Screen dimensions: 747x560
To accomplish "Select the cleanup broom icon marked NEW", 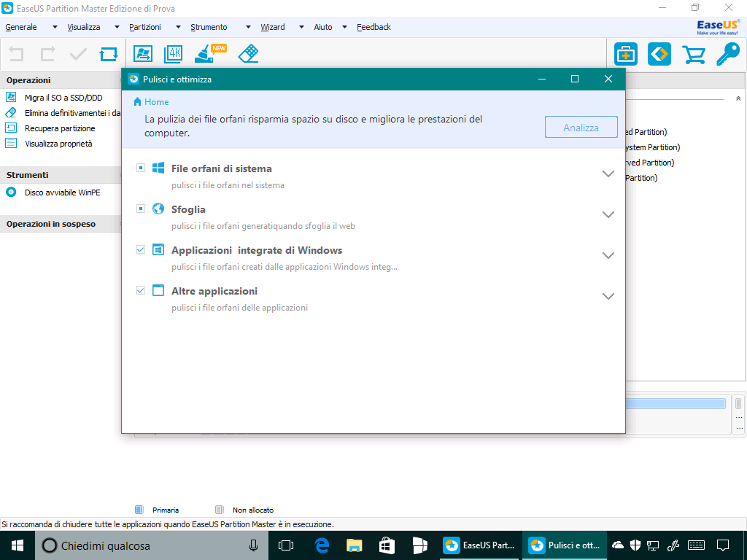I will pyautogui.click(x=209, y=53).
